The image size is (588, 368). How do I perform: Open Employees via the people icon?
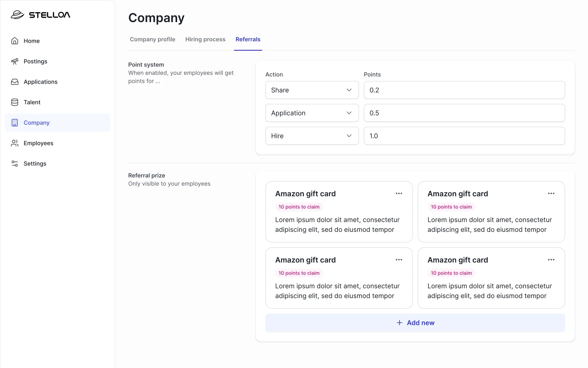15,143
